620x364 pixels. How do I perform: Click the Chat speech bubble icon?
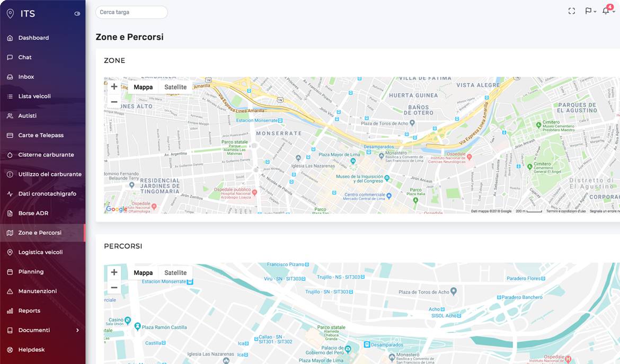(x=10, y=57)
